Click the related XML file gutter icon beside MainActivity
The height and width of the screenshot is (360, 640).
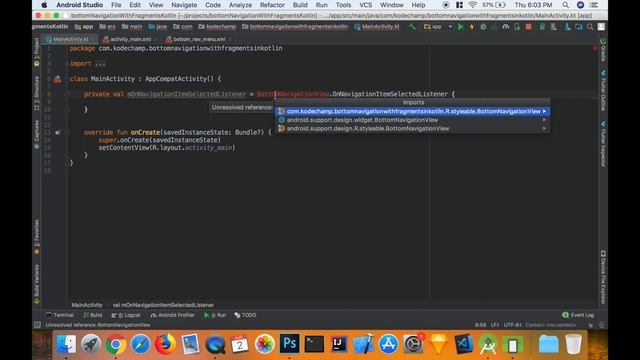coord(58,79)
